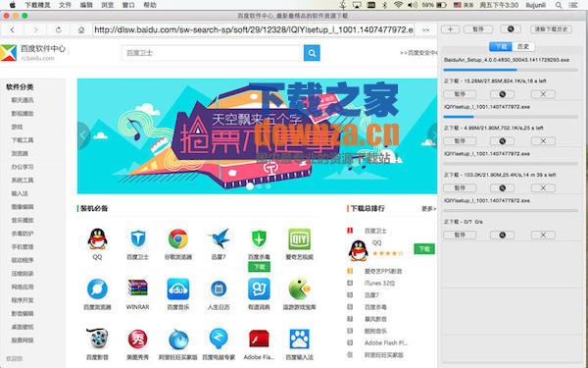Click 暂停 in the download panel toolbar

(x=478, y=29)
